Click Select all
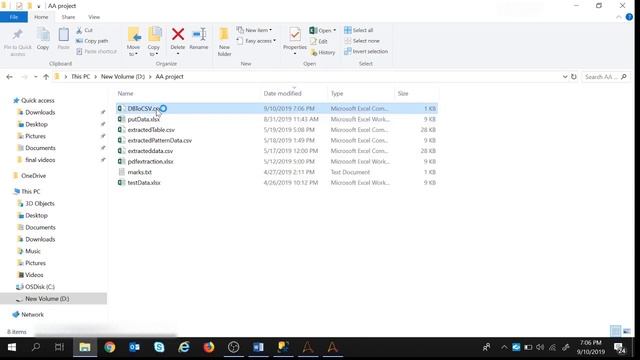 [359, 30]
